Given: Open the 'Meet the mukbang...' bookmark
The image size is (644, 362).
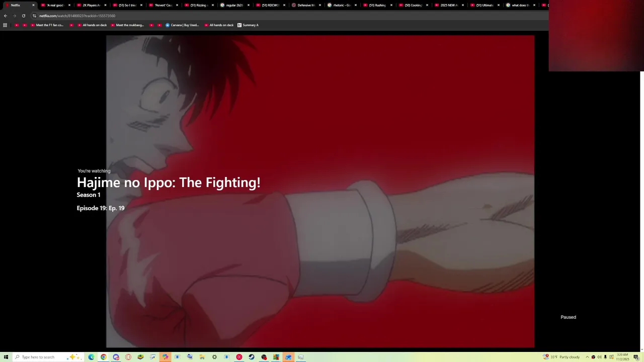Looking at the screenshot, I should [127, 25].
